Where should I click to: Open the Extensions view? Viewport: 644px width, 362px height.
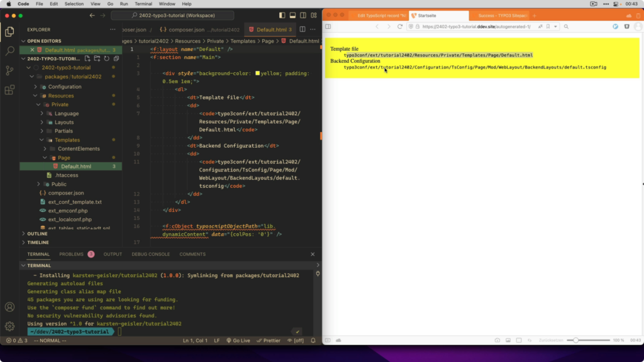[9, 89]
